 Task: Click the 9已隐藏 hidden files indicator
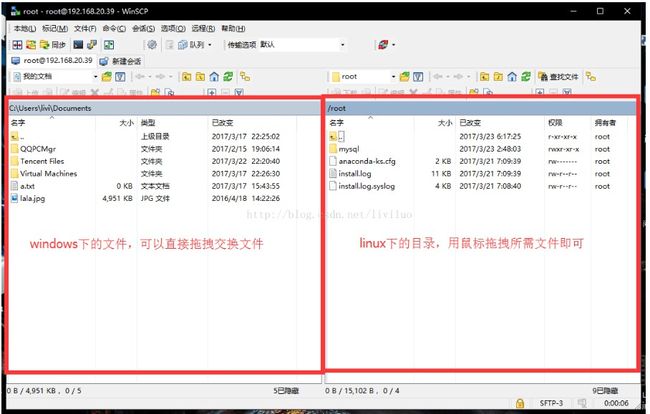(x=605, y=391)
